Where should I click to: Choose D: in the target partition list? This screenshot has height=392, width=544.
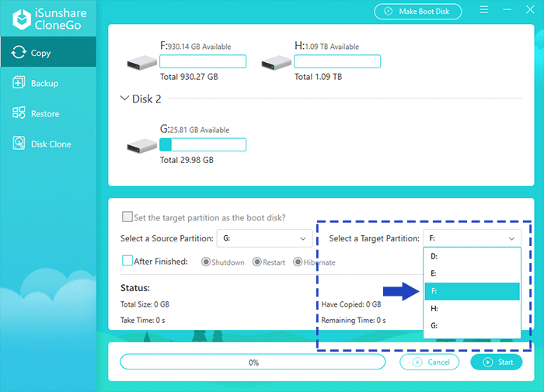tap(472, 256)
